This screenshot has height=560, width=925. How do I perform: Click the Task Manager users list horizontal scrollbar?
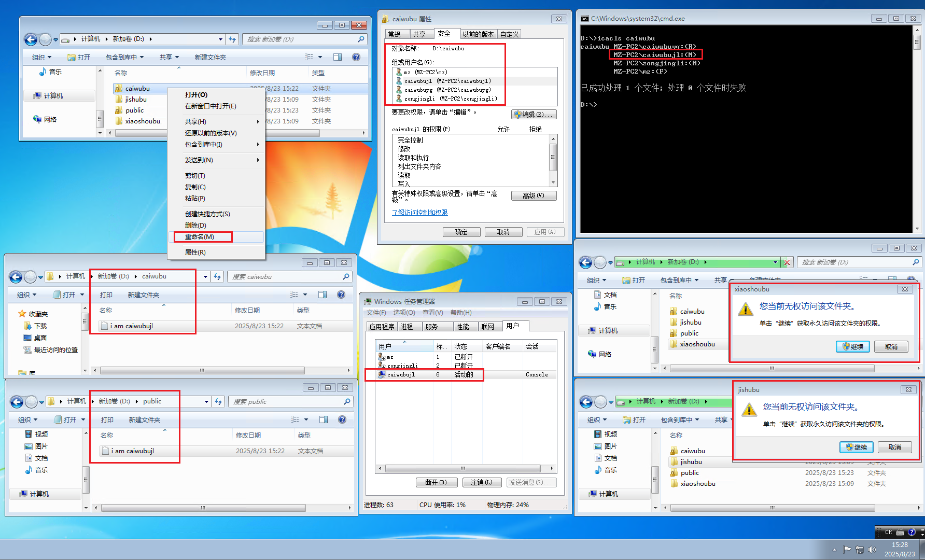465,469
